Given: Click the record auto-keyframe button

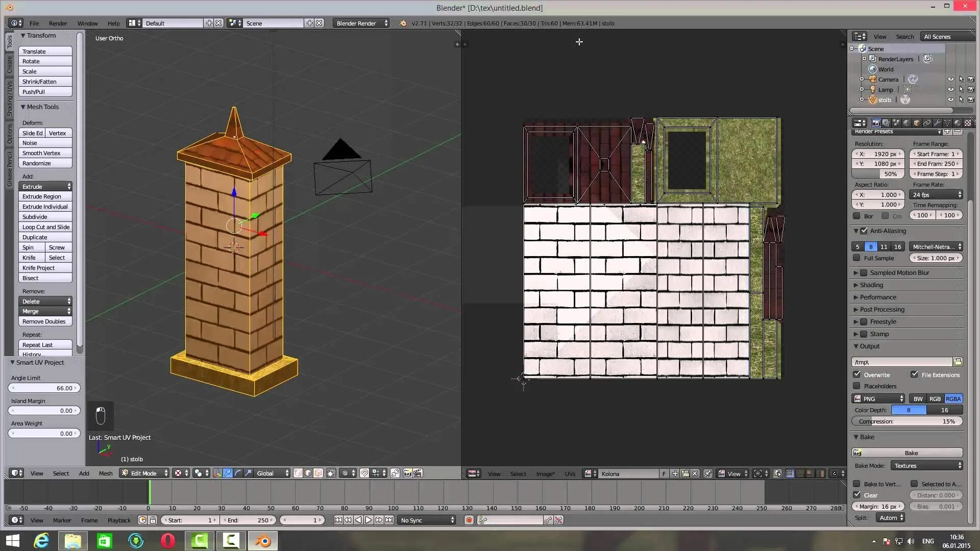Looking at the screenshot, I should pyautogui.click(x=469, y=520).
